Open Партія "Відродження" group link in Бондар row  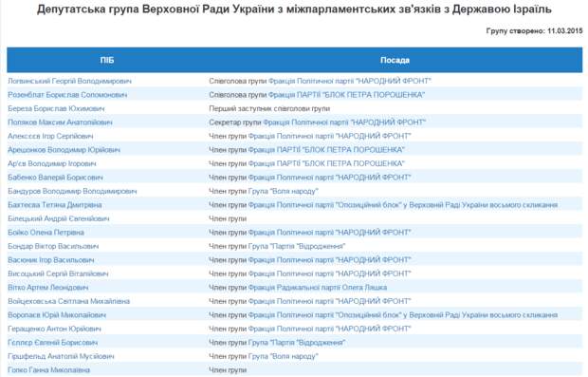[x=297, y=246]
